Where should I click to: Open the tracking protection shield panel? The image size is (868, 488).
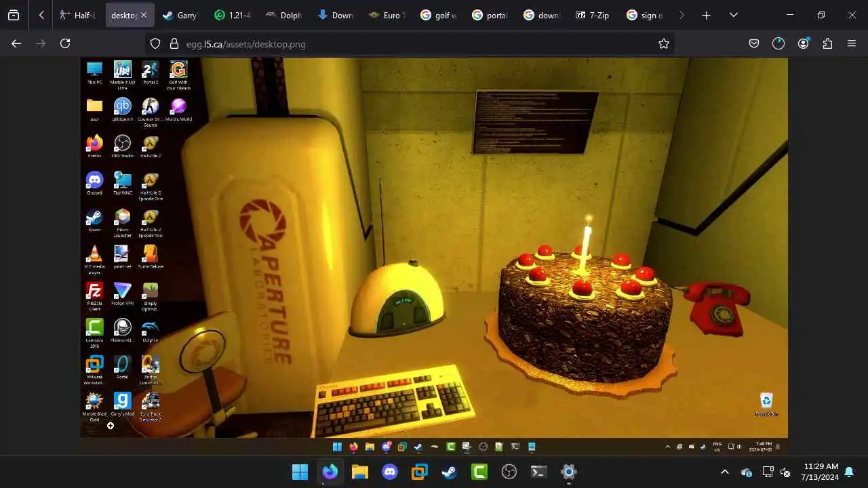(155, 43)
